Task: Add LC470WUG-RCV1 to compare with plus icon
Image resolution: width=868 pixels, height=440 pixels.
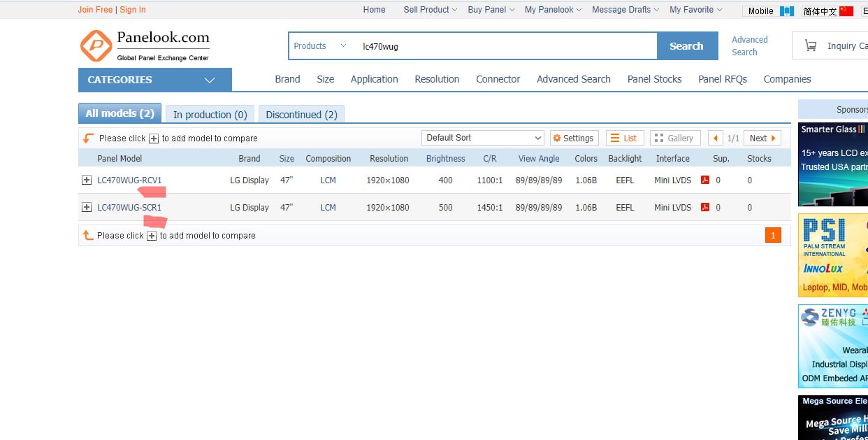Action: click(x=87, y=180)
